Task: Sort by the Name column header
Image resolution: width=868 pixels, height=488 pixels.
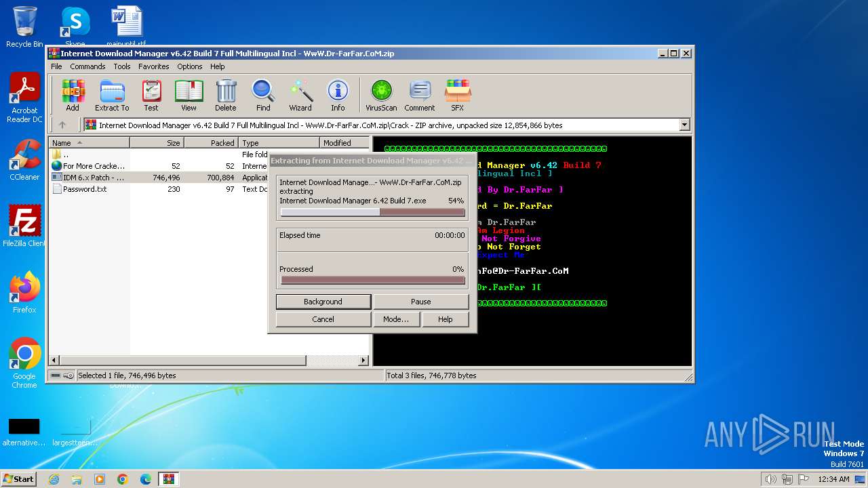Action: (x=89, y=142)
